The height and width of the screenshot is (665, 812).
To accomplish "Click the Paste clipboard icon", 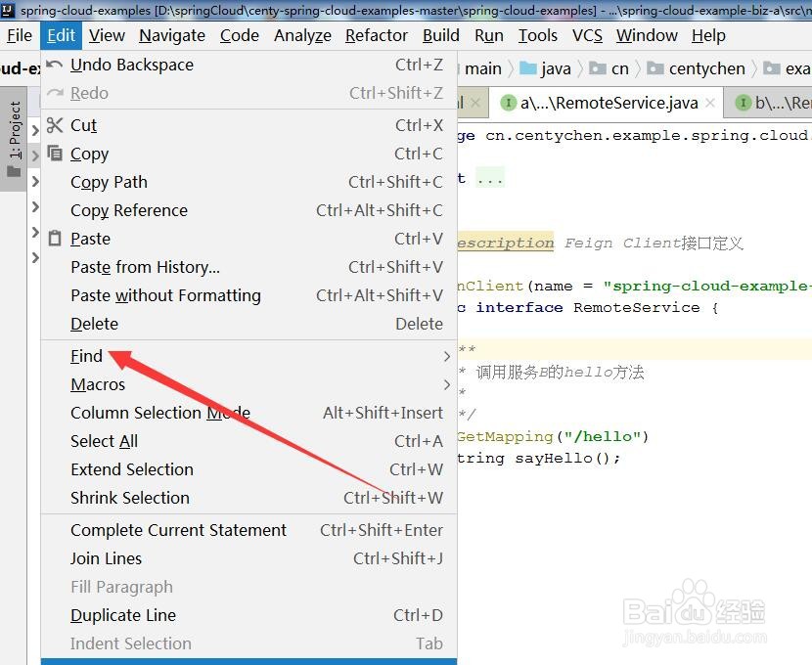I will [x=55, y=239].
